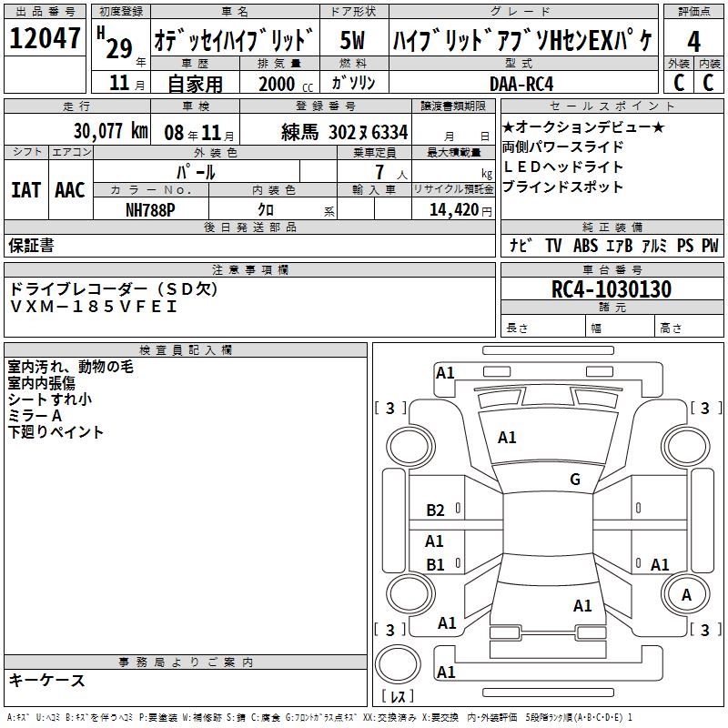Click the sales point 両側パワースライド

point(562,147)
